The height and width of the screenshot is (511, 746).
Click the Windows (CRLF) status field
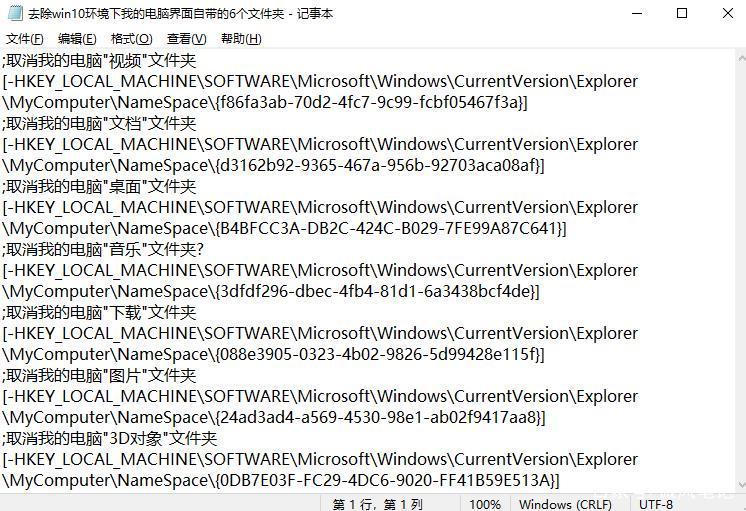click(565, 504)
